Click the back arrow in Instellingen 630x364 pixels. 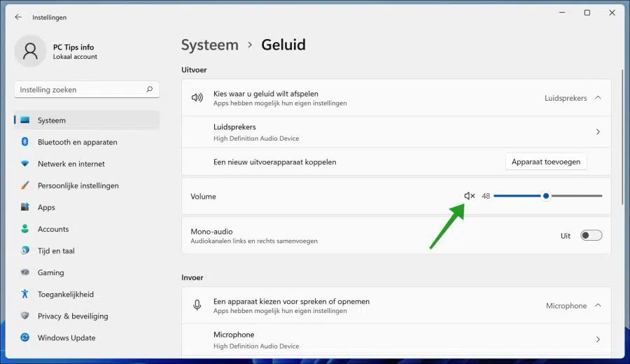pos(18,17)
